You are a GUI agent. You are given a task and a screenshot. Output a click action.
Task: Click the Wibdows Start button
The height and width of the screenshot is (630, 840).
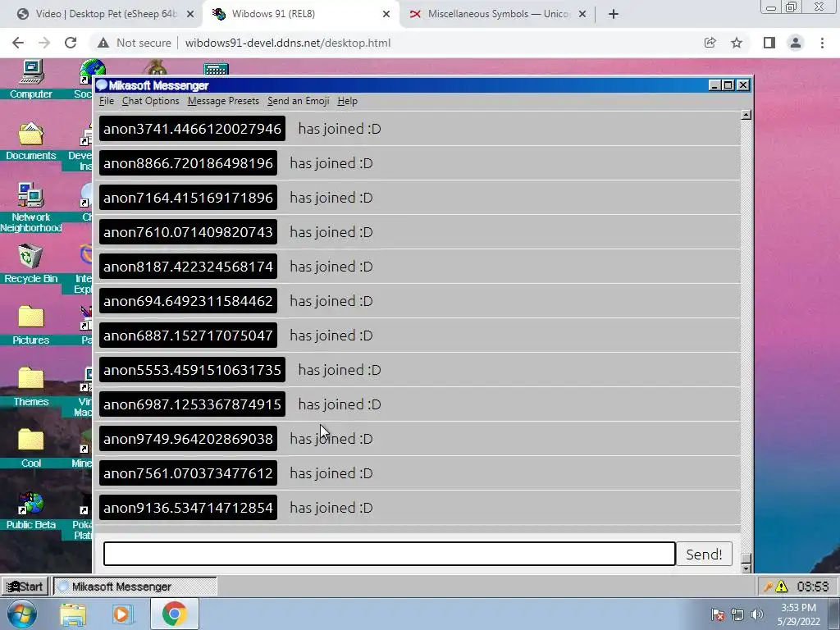coord(25,587)
